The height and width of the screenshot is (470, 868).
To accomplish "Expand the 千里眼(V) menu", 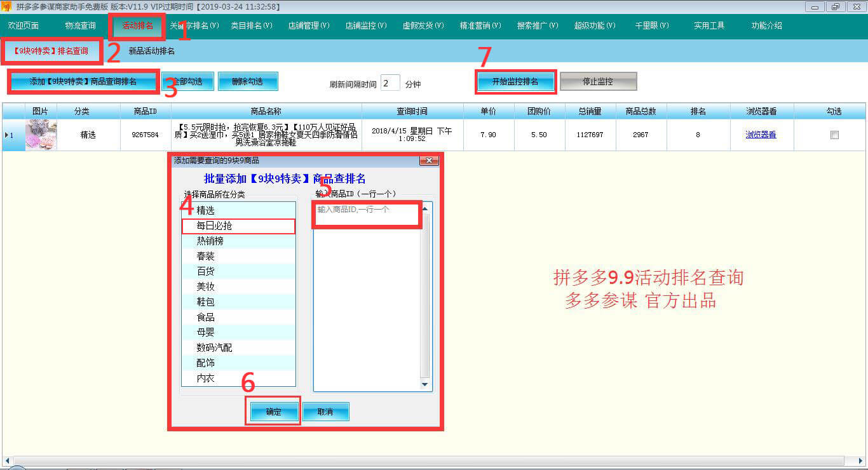I will pos(652,26).
